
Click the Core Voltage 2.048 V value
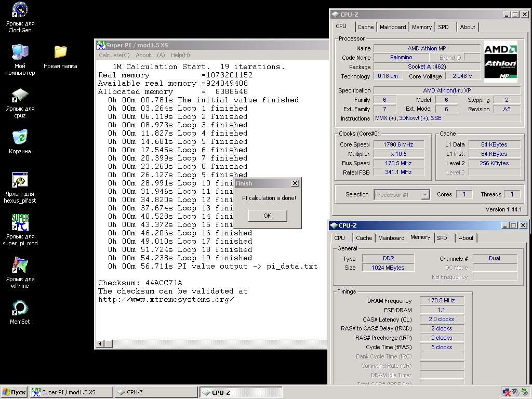(462, 76)
